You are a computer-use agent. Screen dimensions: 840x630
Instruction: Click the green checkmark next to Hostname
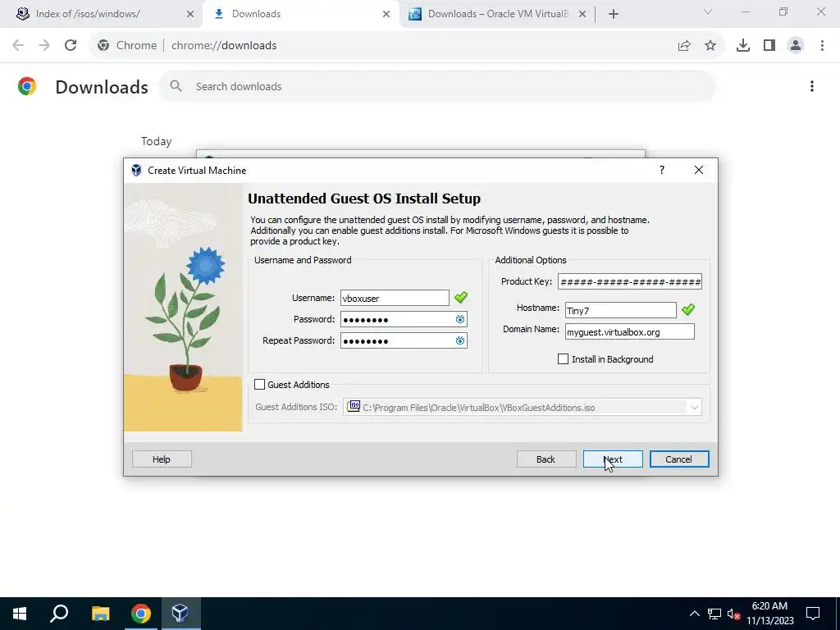click(x=688, y=308)
